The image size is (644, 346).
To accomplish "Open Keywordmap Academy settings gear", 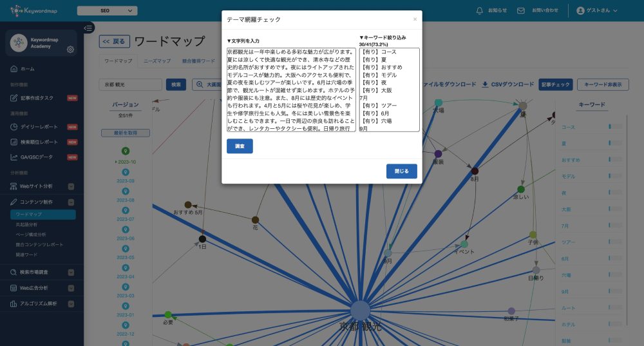I will (70, 50).
